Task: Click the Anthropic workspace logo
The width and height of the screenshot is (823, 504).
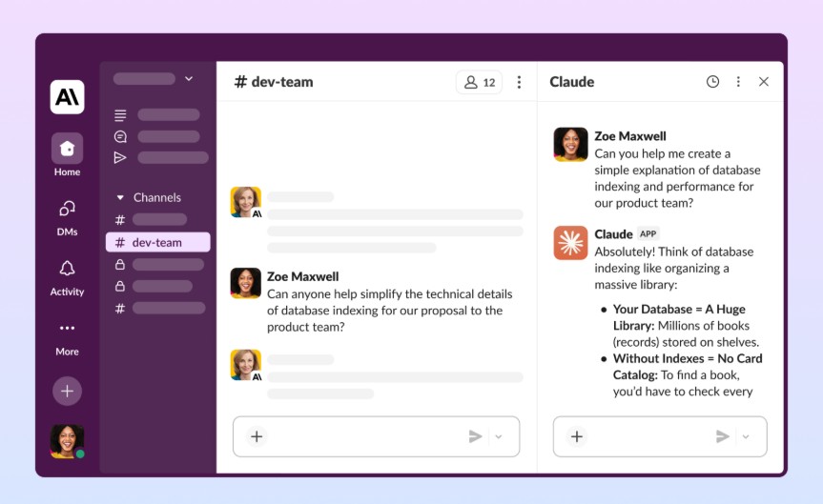Action: (x=67, y=96)
